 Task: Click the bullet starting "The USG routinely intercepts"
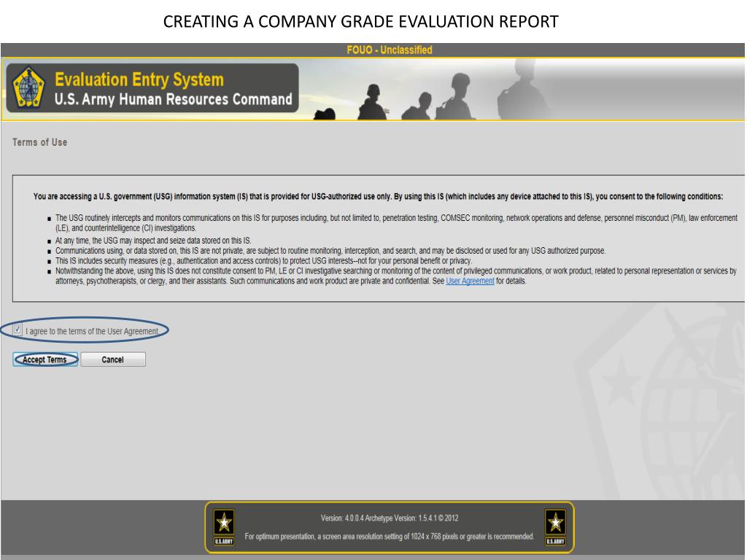[x=396, y=223]
